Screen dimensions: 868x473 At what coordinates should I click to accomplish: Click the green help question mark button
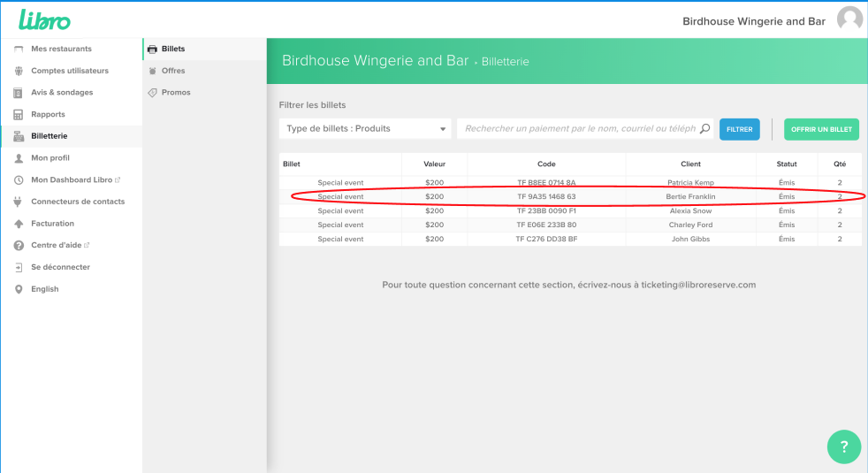point(843,446)
